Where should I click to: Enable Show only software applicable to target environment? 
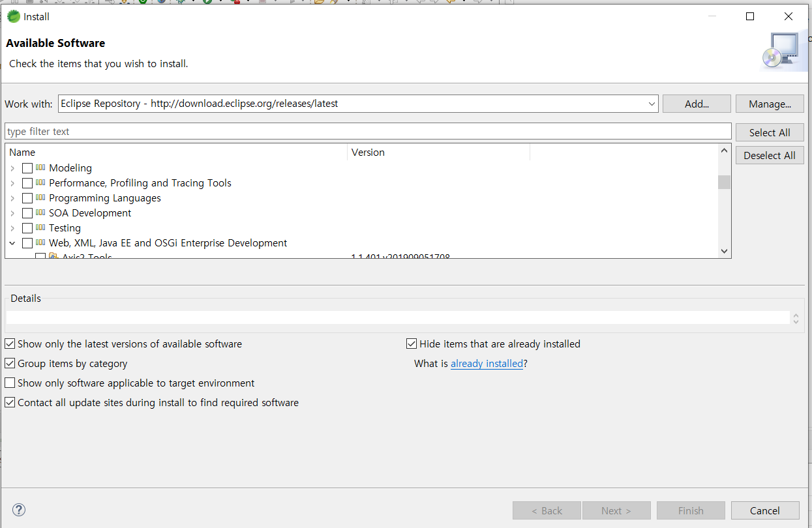point(10,383)
